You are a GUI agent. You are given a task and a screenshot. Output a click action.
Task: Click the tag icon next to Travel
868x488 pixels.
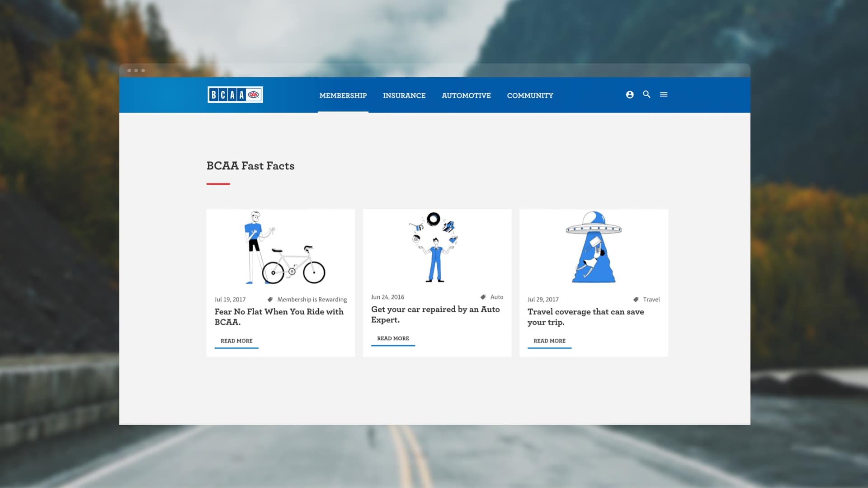point(636,300)
